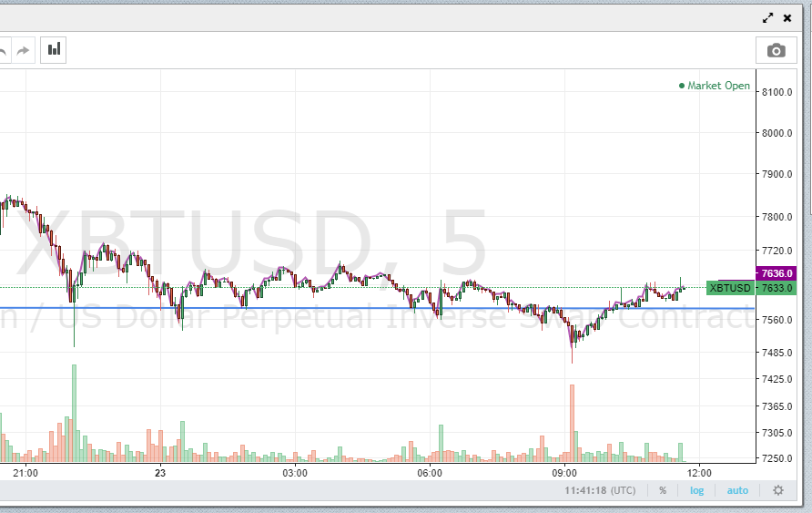Click the 7425.0 price axis value
This screenshot has width=812, height=513.
776,379
